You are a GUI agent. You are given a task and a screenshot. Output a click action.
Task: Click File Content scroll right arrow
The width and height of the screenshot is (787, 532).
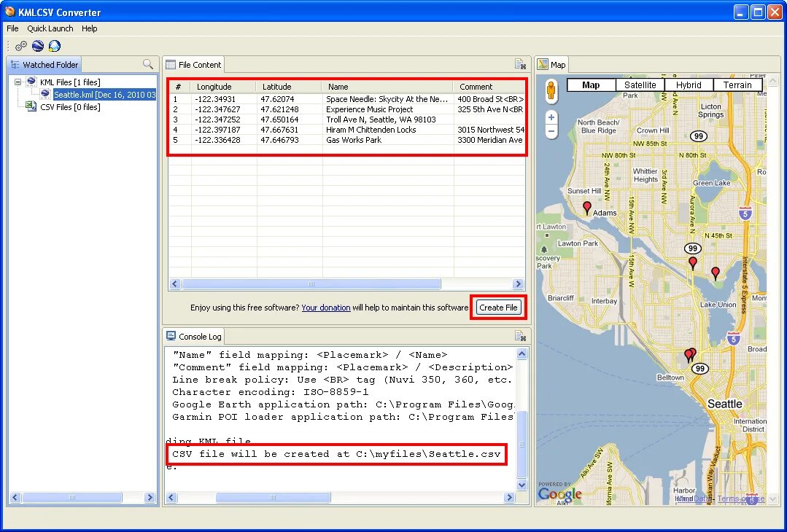point(519,283)
